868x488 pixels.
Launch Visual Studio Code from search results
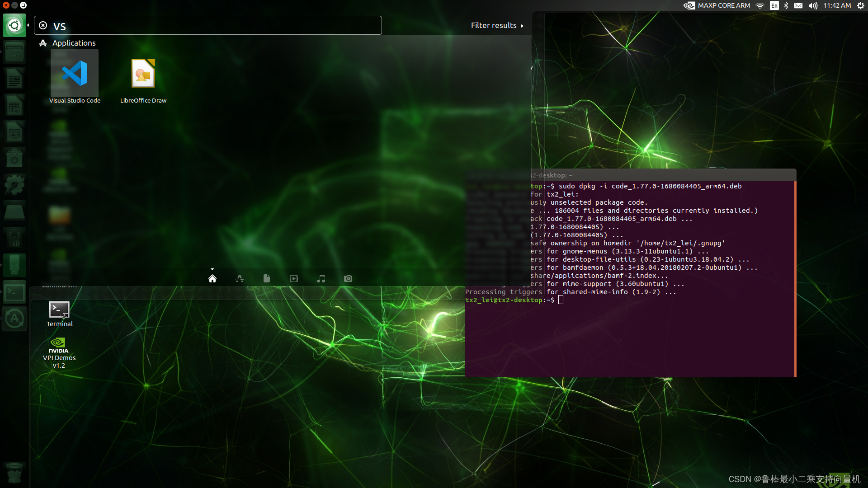[75, 72]
